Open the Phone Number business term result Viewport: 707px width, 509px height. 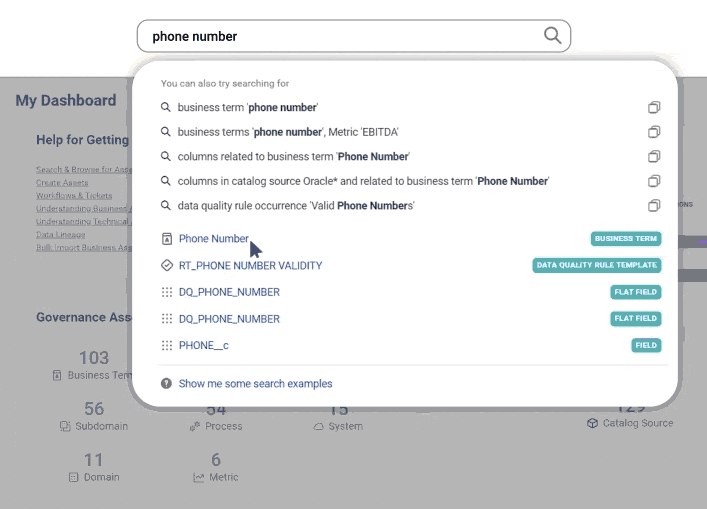[213, 239]
